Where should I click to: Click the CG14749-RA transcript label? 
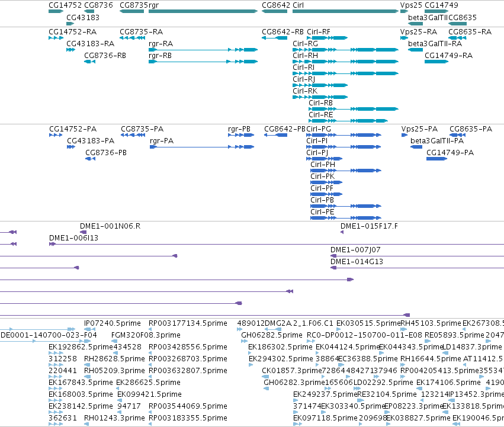tap(448, 55)
